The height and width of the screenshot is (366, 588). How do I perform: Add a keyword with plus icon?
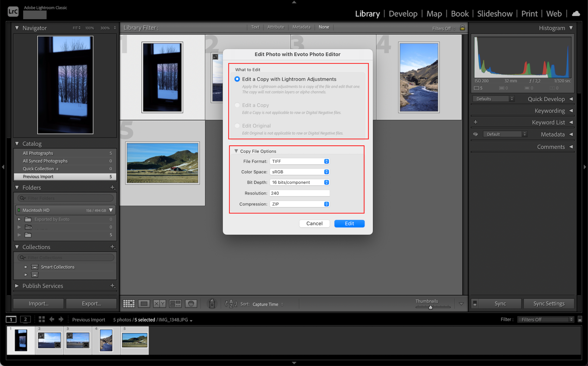click(475, 122)
